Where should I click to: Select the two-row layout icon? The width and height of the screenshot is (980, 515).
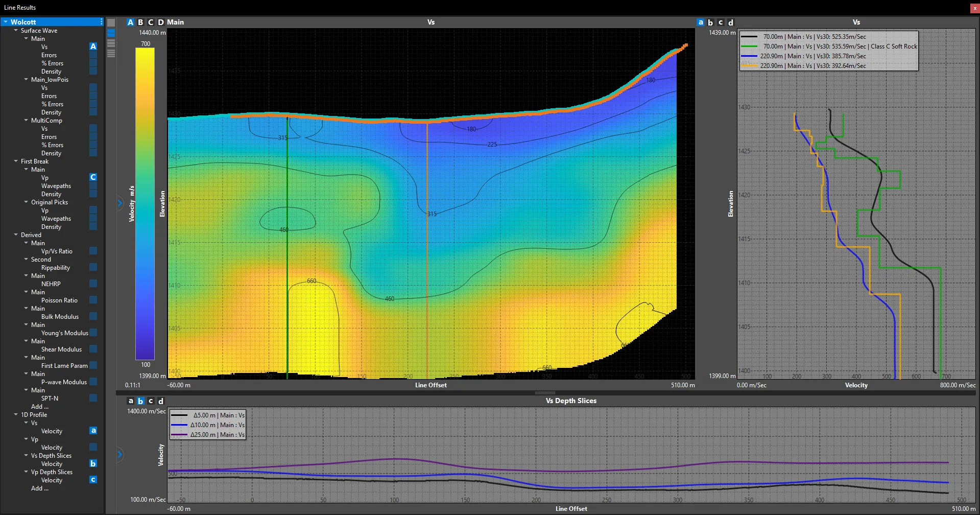(x=111, y=33)
